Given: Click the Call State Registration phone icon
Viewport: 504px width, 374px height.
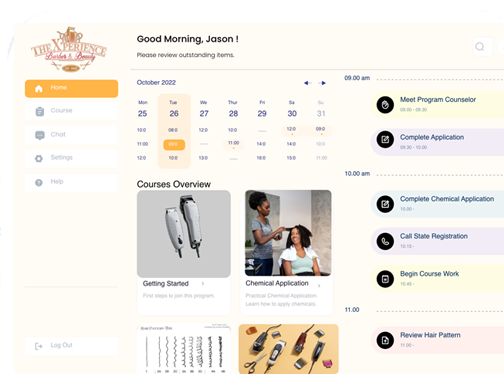Looking at the screenshot, I should 385,241.
